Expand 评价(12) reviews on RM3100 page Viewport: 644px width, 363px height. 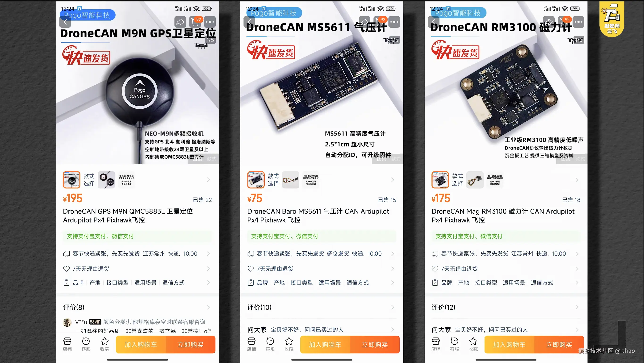coord(506,307)
